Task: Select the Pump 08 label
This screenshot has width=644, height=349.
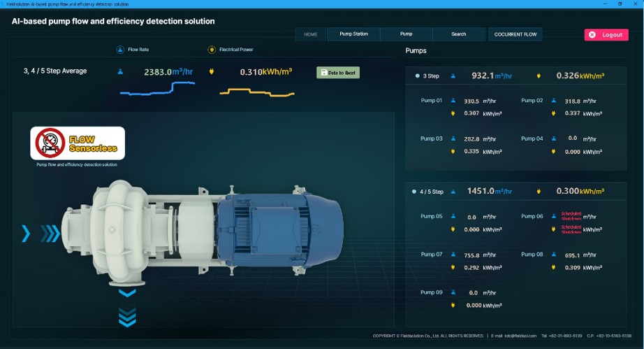Action: [x=532, y=255]
